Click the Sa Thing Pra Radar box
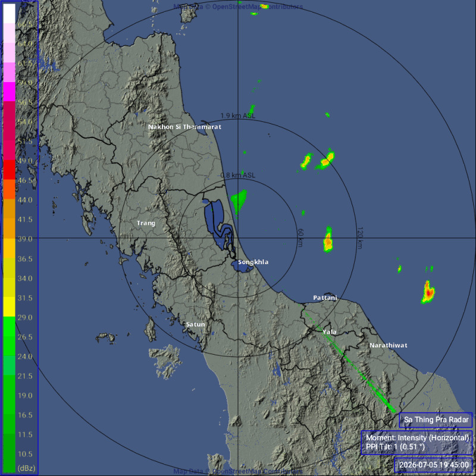Screen dimensions: 476x476 pyautogui.click(x=436, y=420)
